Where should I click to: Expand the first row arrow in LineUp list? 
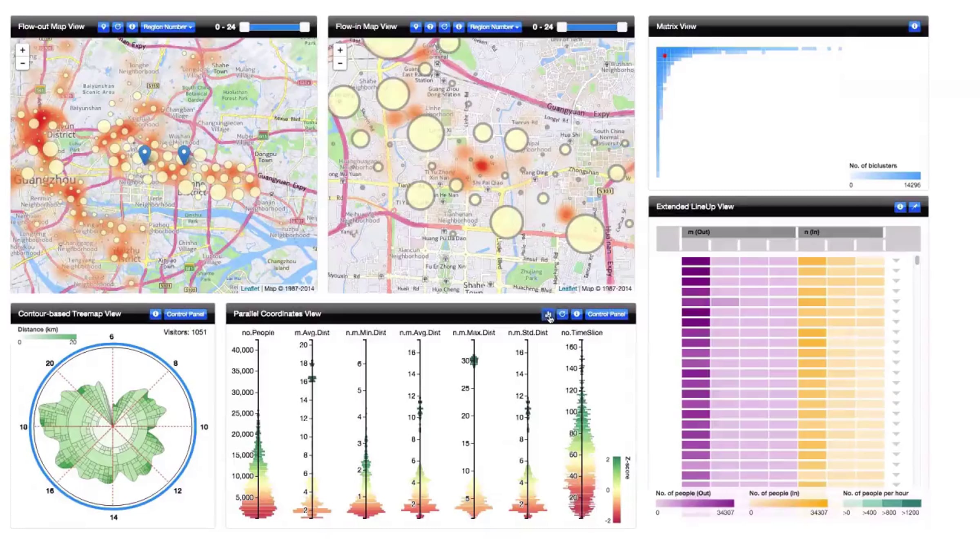pyautogui.click(x=896, y=260)
